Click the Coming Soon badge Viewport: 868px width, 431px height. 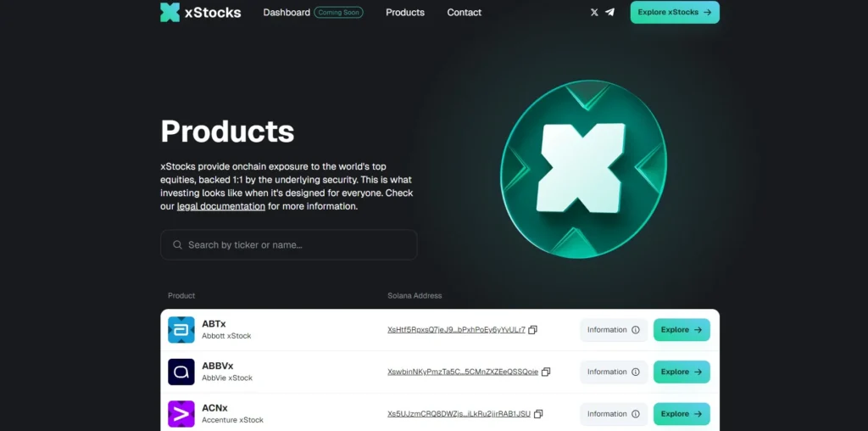338,12
